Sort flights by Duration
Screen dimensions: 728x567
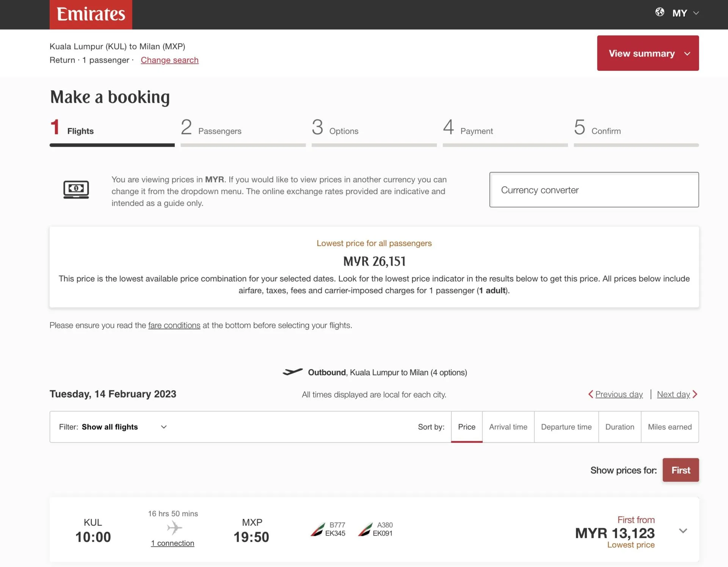619,427
